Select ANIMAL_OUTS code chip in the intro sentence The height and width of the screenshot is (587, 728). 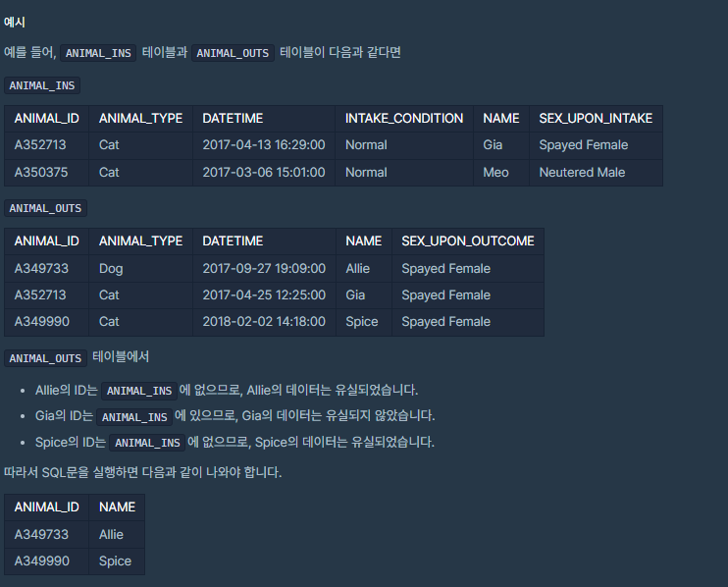(x=233, y=53)
